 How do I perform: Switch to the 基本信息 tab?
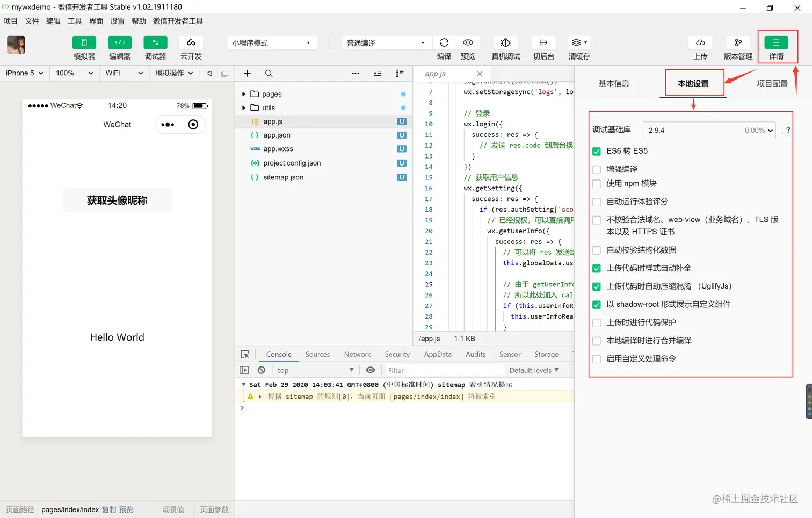point(614,83)
